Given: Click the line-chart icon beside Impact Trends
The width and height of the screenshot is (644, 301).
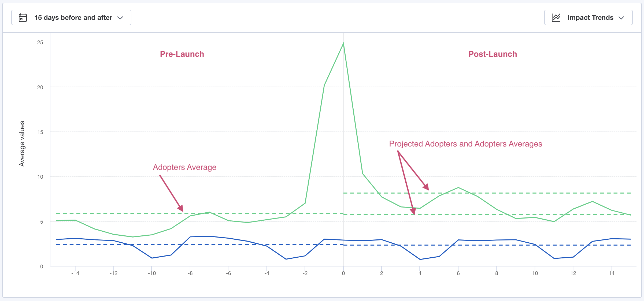Looking at the screenshot, I should [556, 17].
